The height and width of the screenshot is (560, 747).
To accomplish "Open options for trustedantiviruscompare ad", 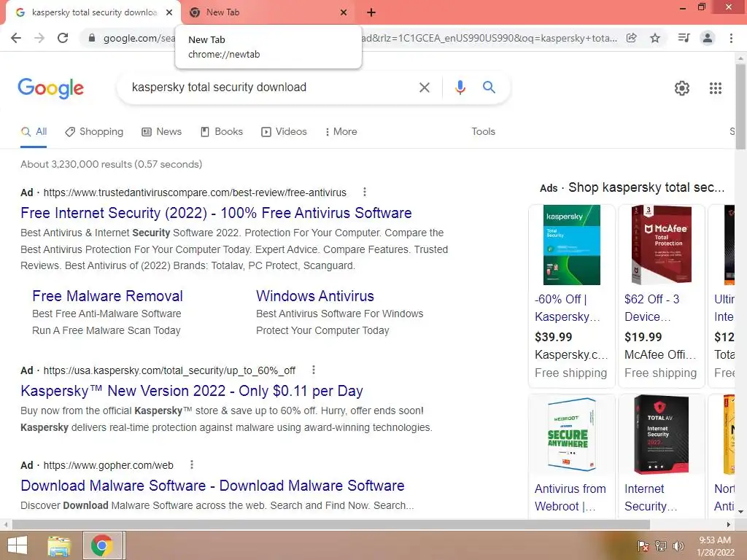I will pos(365,192).
